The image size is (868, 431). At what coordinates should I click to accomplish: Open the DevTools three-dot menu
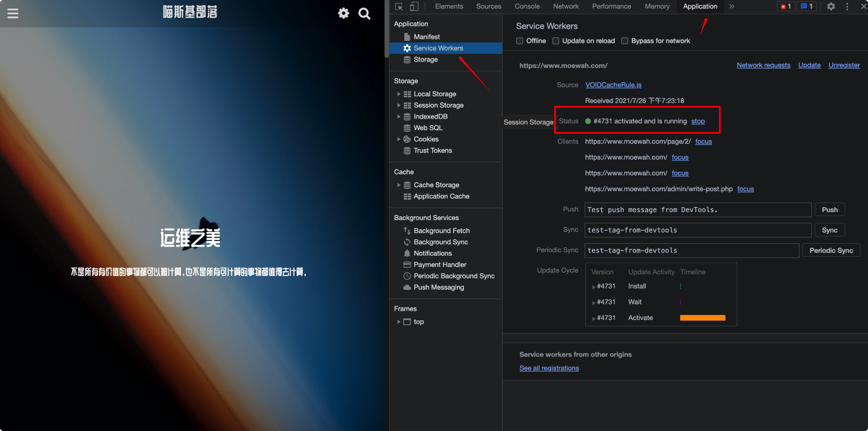click(847, 7)
